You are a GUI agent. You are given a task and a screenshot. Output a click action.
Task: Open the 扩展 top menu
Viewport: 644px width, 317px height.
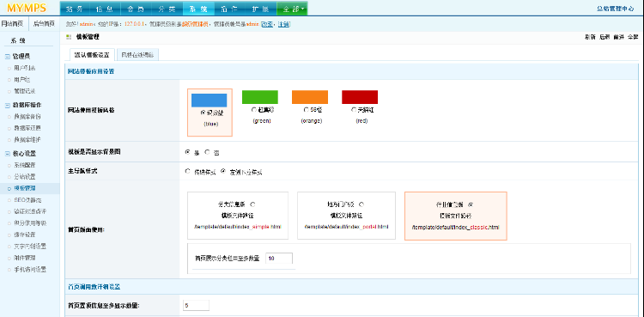pos(261,9)
